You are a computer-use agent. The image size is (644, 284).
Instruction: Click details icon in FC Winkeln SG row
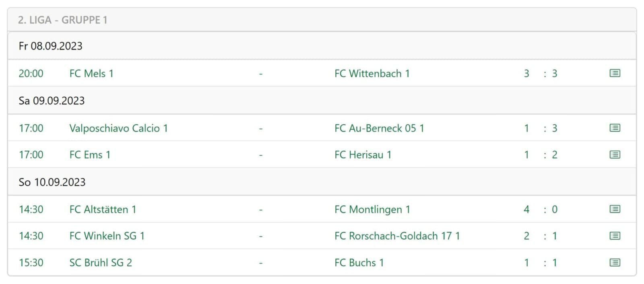[x=615, y=236]
